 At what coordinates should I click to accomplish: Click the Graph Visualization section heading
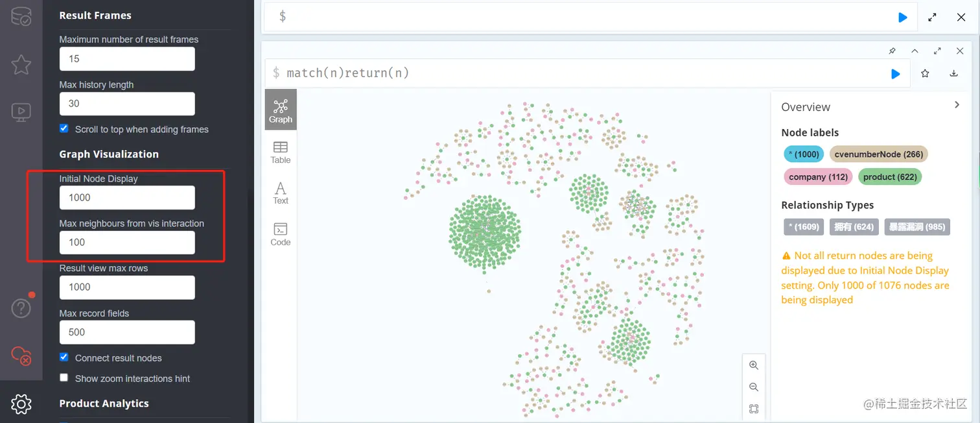[109, 154]
